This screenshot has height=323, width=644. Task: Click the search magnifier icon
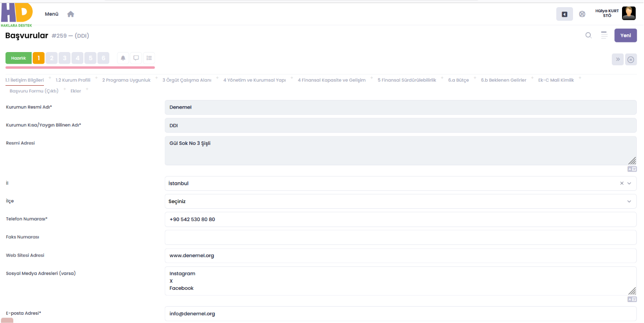coord(588,35)
